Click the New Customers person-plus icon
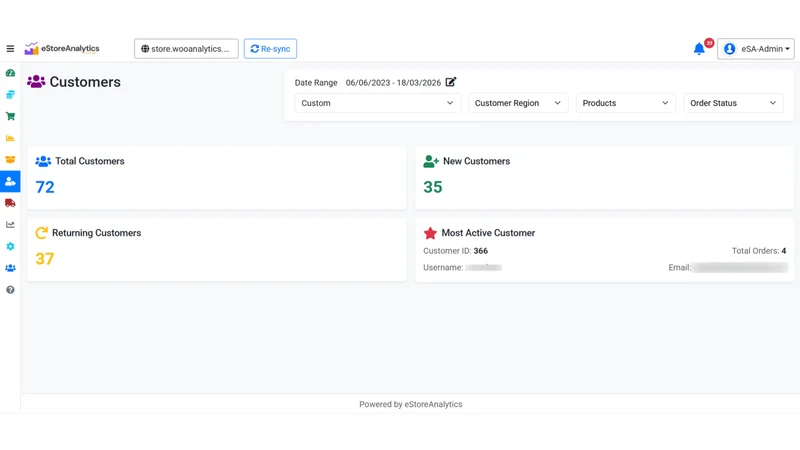Screen dimensions: 800x450 431,161
